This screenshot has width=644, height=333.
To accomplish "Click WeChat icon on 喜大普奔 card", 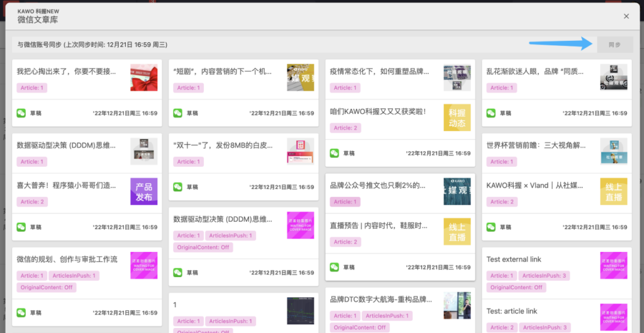I will [21, 227].
